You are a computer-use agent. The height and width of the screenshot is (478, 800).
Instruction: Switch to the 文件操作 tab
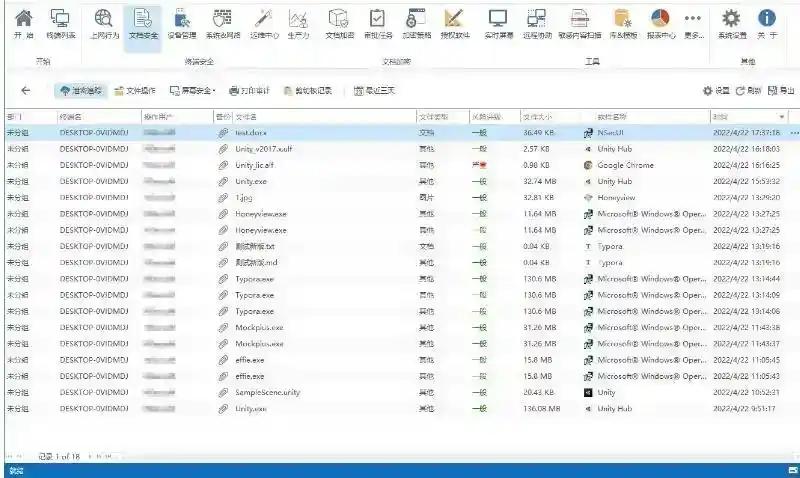(135, 91)
